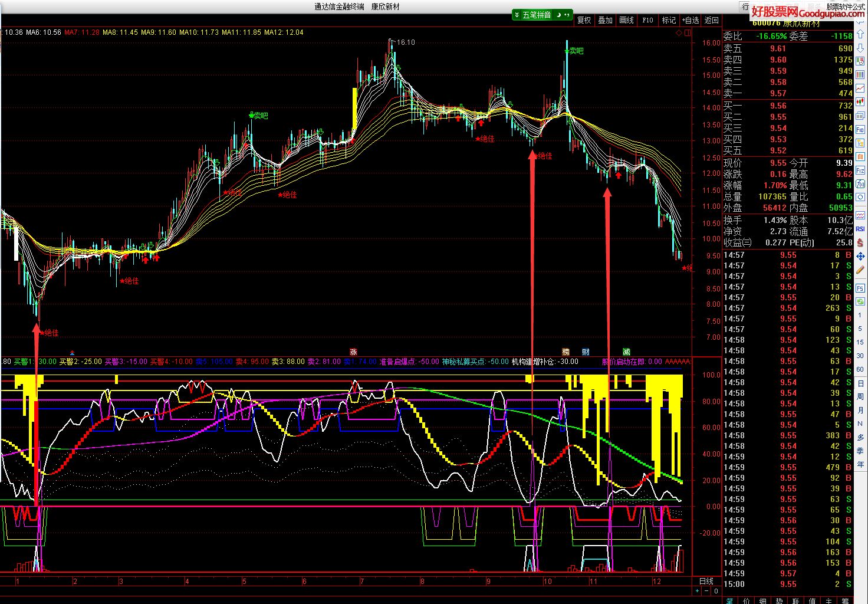868x604 pixels.
Task: Click the 日线 period label at bottom
Action: point(706,581)
